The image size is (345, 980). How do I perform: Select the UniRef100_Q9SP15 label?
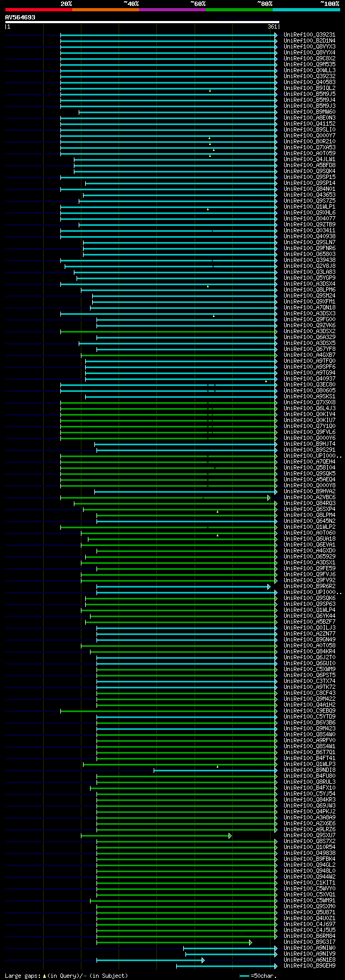[309, 177]
